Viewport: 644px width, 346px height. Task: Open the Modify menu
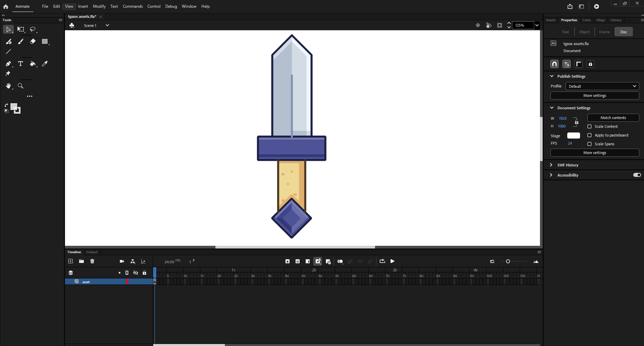pyautogui.click(x=99, y=6)
